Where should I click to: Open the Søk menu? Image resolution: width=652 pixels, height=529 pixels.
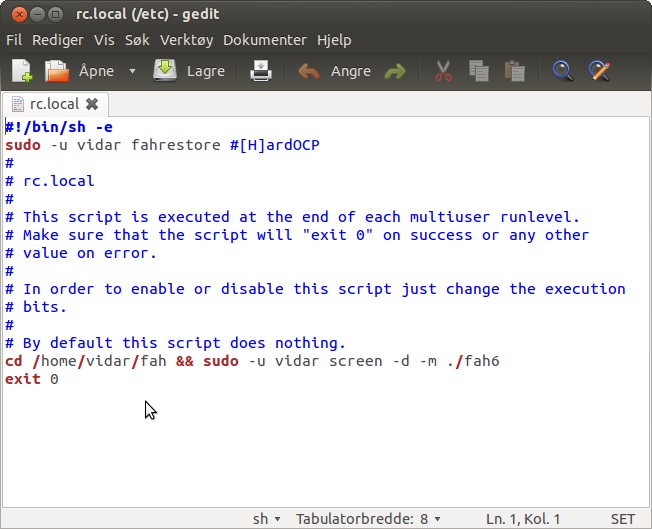pyautogui.click(x=137, y=40)
